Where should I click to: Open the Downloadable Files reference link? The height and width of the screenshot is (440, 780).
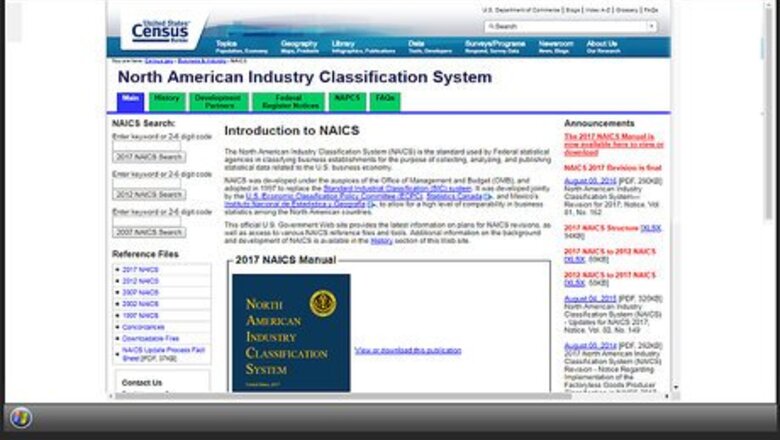point(150,338)
